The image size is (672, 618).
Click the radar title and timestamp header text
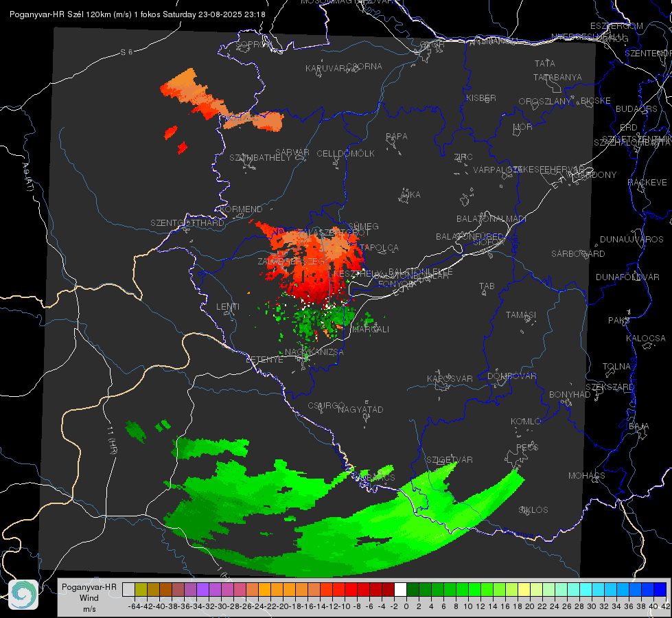[137, 14]
